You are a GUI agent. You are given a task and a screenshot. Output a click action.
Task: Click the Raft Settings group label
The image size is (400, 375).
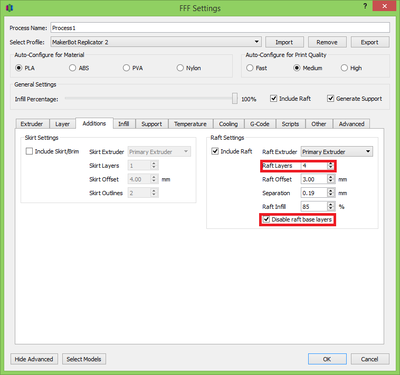pyautogui.click(x=227, y=138)
